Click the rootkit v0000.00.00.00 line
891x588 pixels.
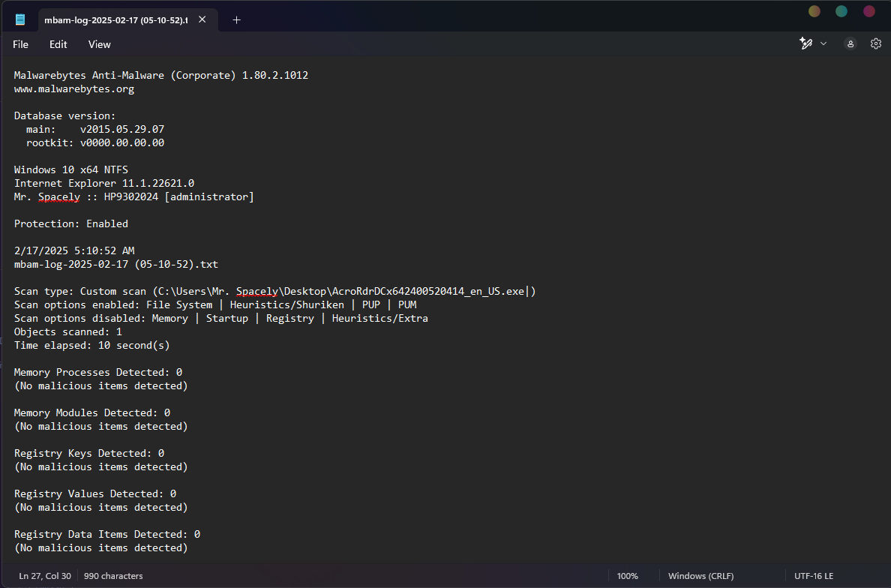point(95,142)
